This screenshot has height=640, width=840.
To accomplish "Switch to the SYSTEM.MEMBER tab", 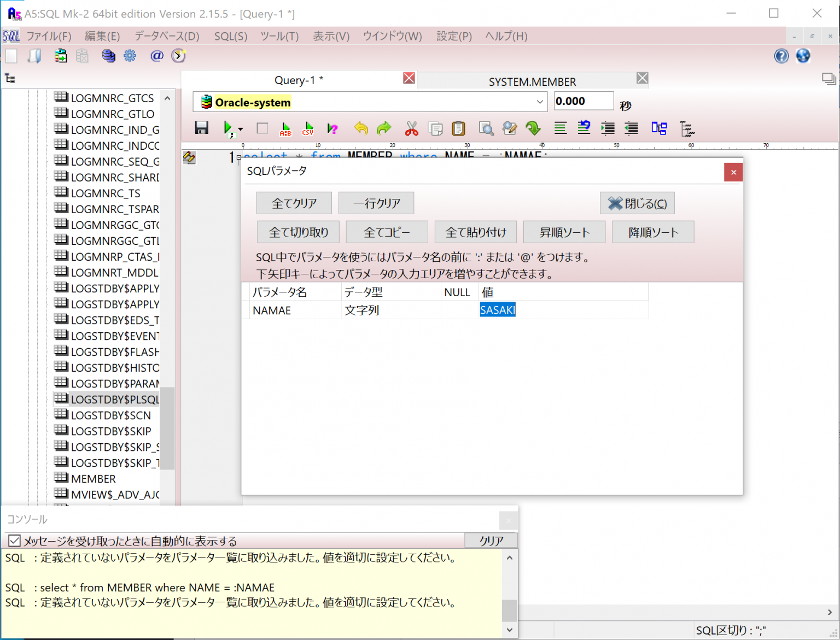I will (532, 81).
